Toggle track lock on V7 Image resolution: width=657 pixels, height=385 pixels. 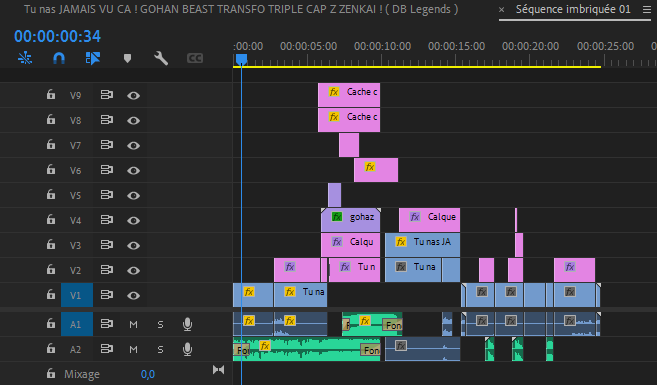click(x=51, y=145)
